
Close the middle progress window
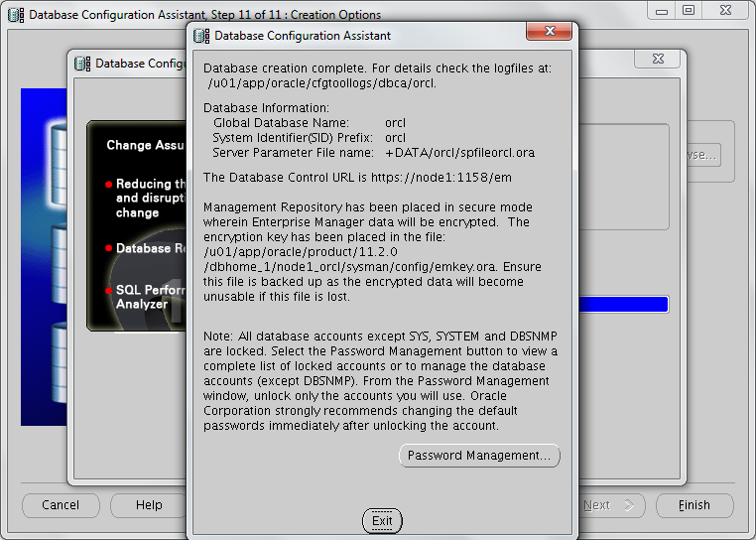coord(658,59)
